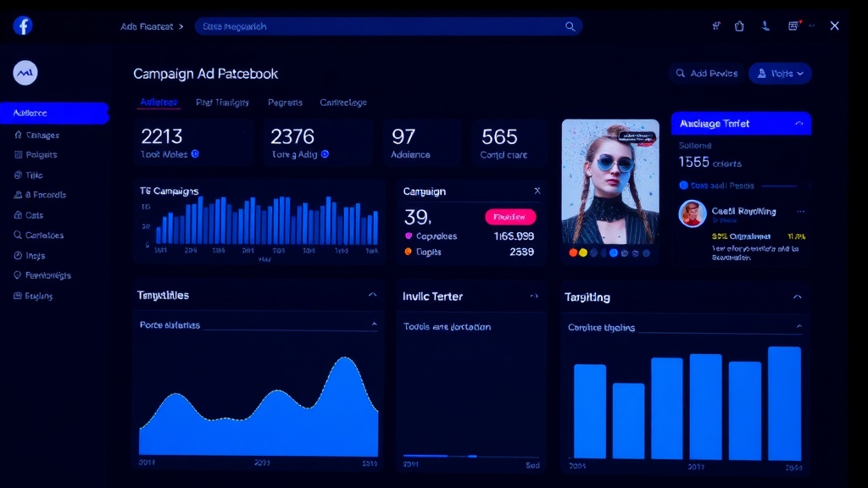Open the three-dot menu for Ceetl RoyoNing

pyautogui.click(x=800, y=211)
